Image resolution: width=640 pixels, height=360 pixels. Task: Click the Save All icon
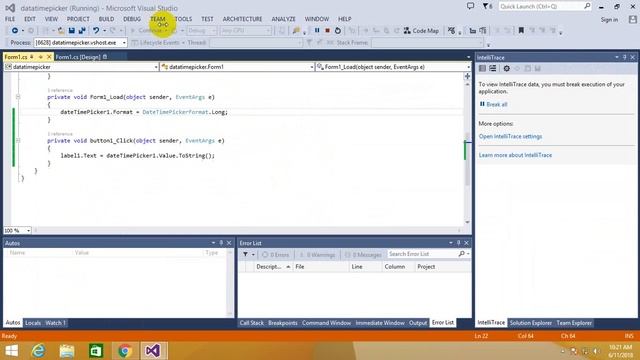click(82, 31)
